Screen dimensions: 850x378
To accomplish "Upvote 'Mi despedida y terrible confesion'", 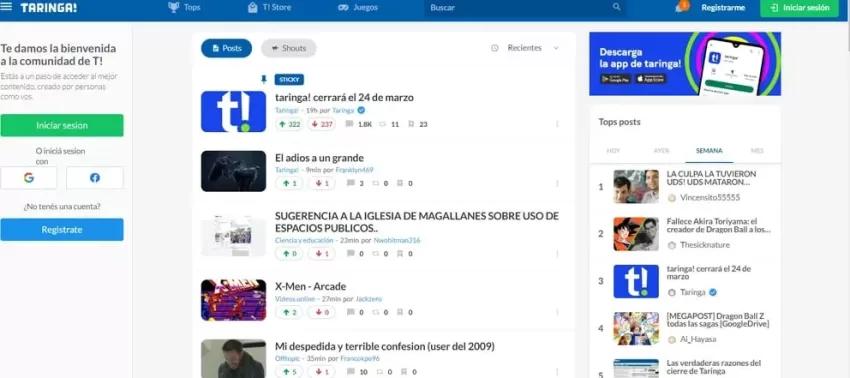I will 289,372.
